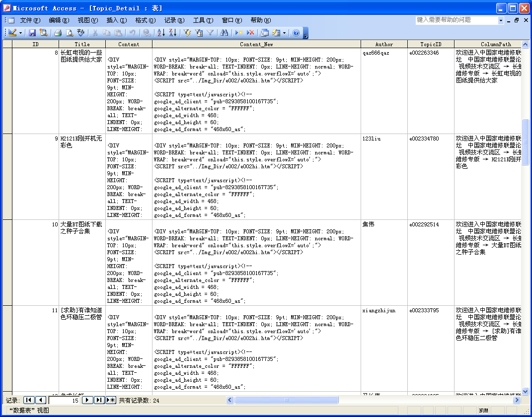
Task: Toggle the Apply Filter funnel icon
Action: 210,33
